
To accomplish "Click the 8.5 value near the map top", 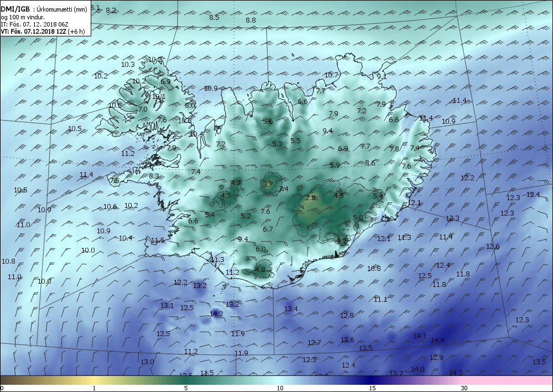I will [214, 17].
